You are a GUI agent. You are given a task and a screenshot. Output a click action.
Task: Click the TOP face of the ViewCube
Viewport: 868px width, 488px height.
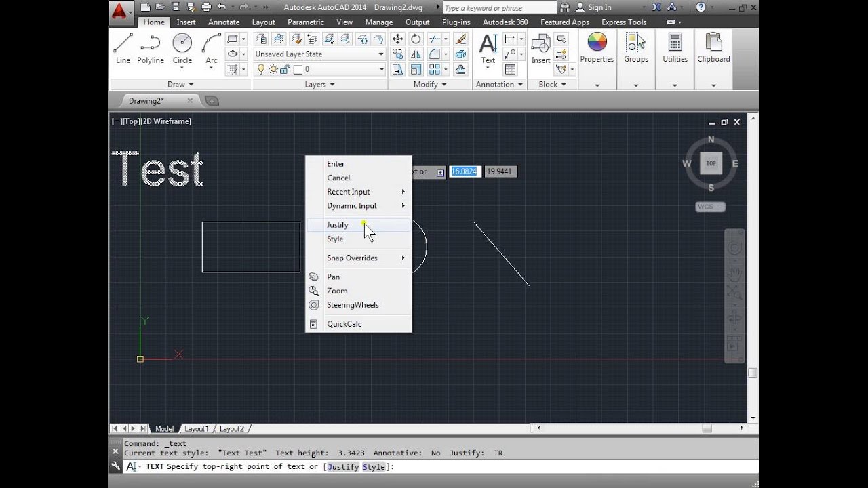tap(711, 163)
